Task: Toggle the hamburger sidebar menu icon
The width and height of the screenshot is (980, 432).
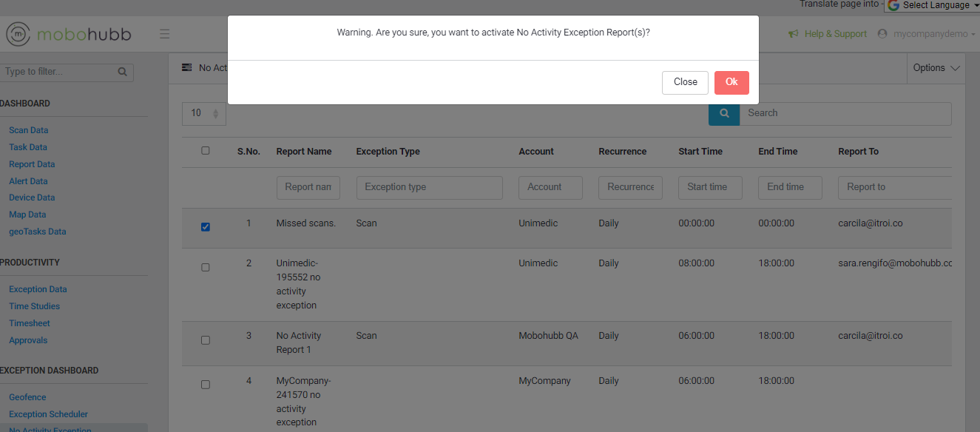Action: pyautogui.click(x=164, y=34)
